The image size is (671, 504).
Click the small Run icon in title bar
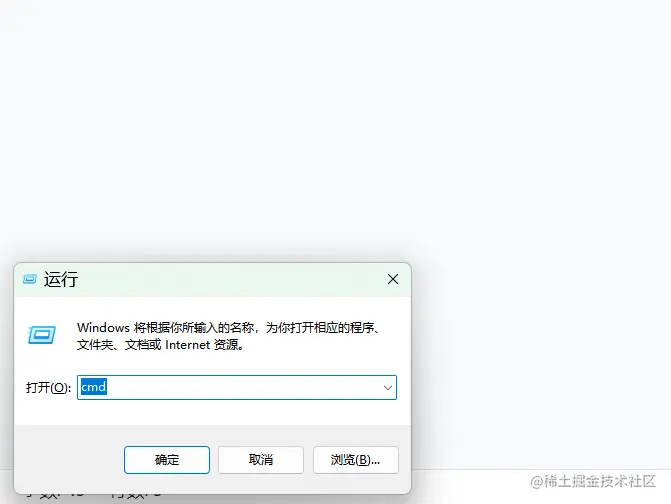30,279
